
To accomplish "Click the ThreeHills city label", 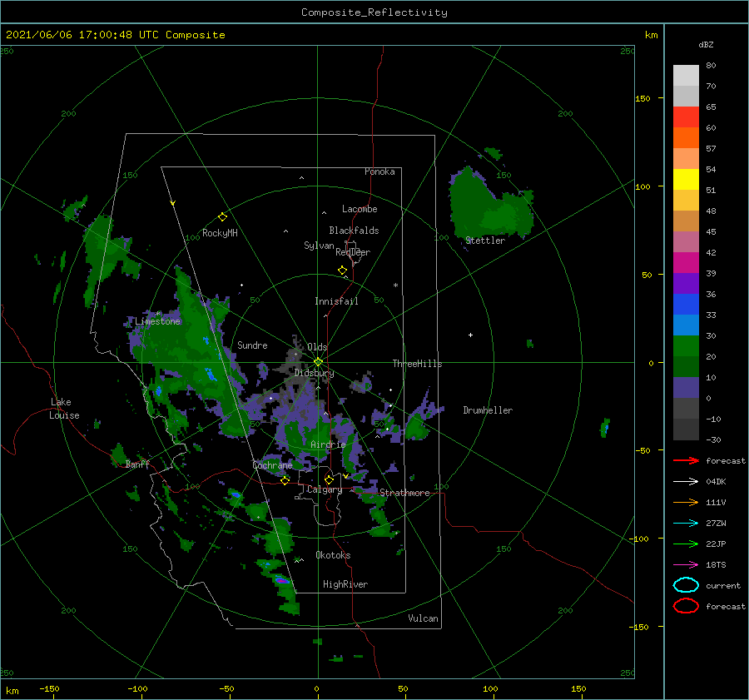I will [x=418, y=364].
